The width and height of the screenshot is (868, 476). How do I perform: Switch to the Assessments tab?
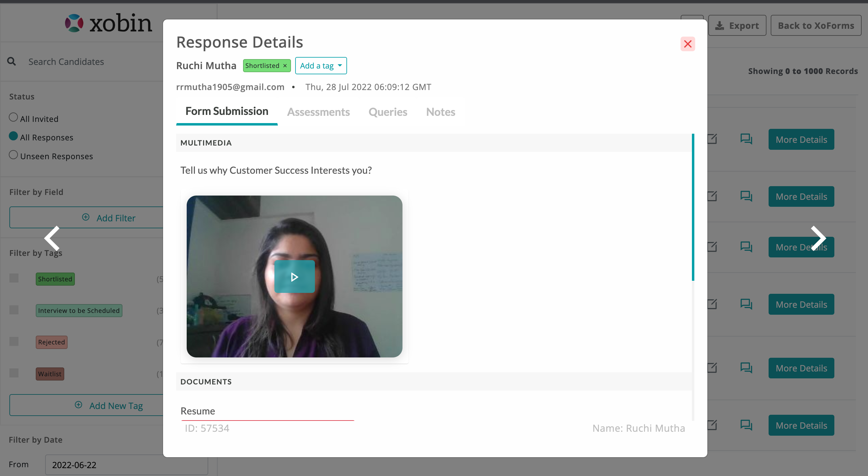pyautogui.click(x=318, y=112)
